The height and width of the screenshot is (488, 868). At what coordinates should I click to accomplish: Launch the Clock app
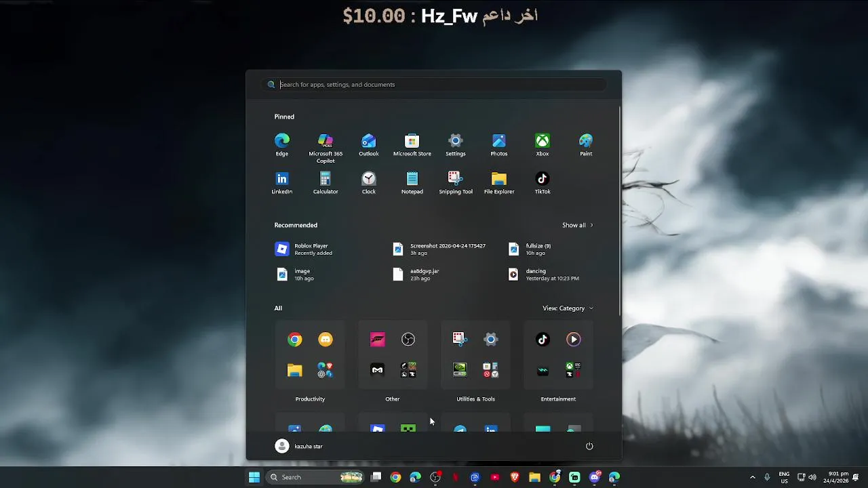click(369, 183)
